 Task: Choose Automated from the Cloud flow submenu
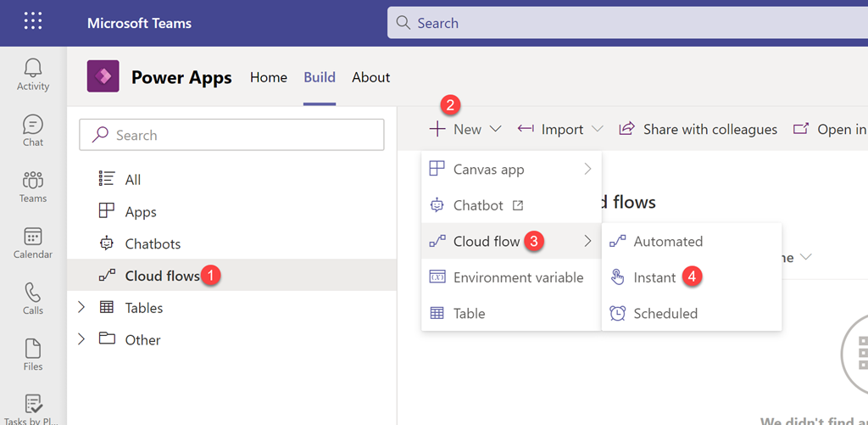(x=667, y=242)
